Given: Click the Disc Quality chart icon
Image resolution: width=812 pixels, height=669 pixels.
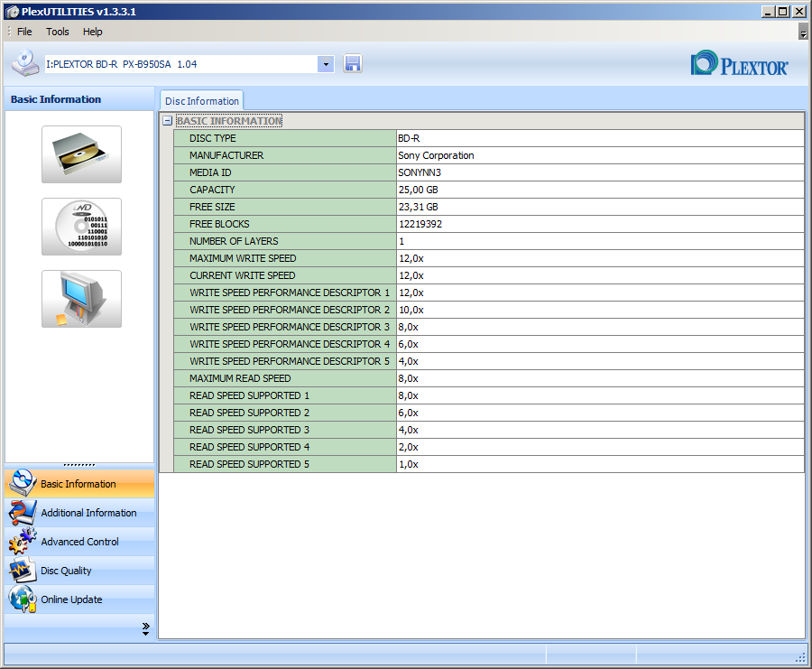Looking at the screenshot, I should click(x=23, y=570).
